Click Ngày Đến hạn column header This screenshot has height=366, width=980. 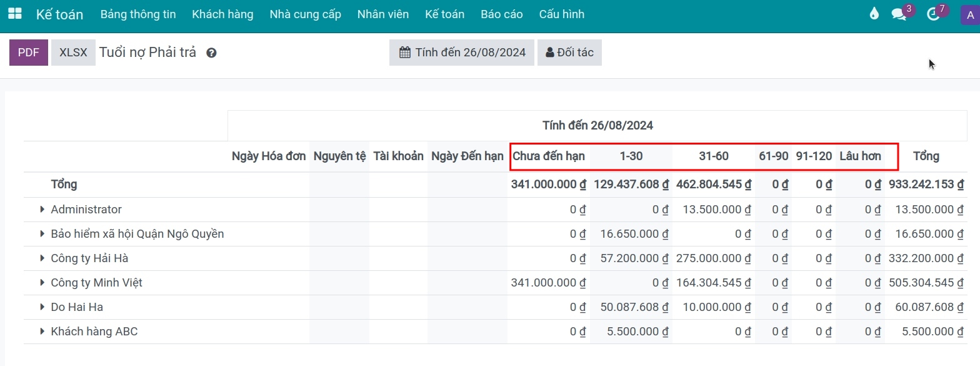(467, 156)
